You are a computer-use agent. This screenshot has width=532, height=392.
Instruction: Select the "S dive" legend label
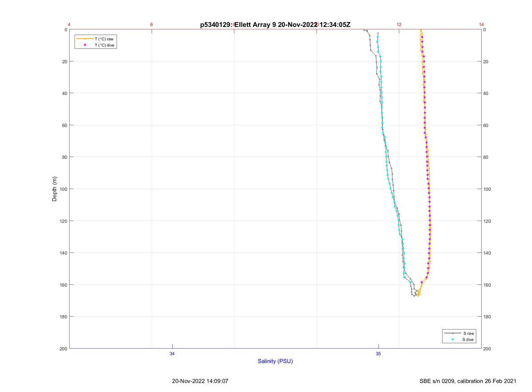(468, 339)
